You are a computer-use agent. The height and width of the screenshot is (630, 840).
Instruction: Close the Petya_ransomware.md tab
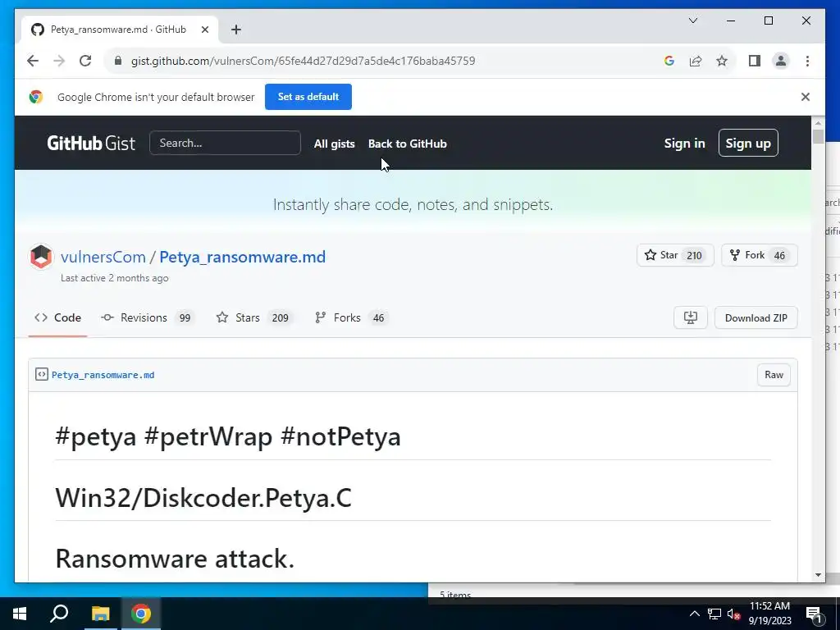click(x=204, y=30)
